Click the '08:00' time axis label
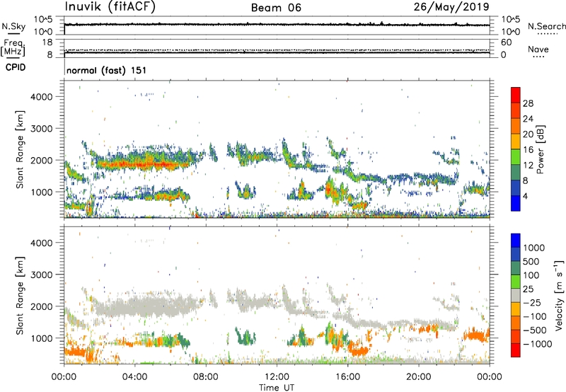 click(x=206, y=377)
